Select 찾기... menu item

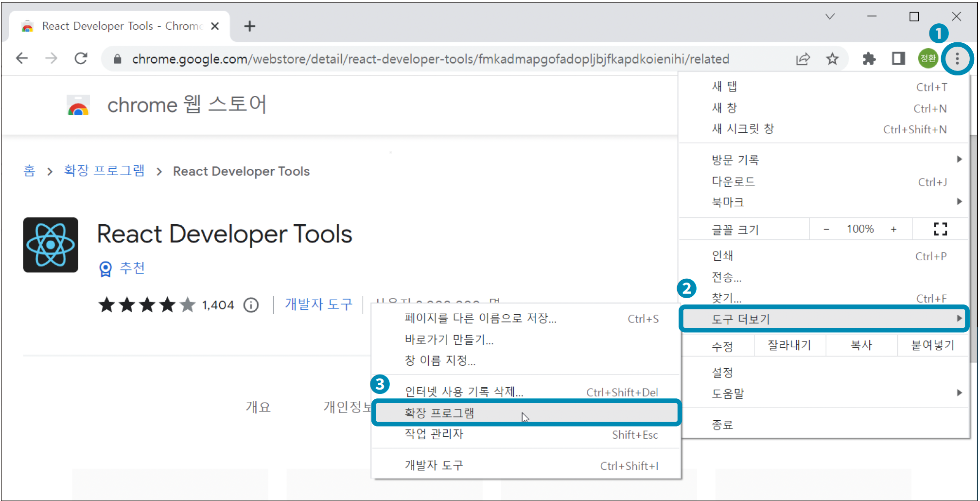824,298
